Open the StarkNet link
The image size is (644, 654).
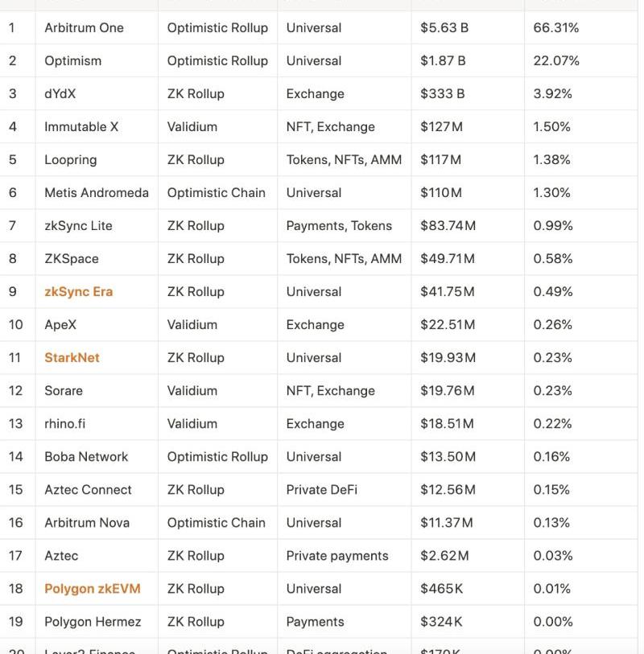pyautogui.click(x=72, y=357)
